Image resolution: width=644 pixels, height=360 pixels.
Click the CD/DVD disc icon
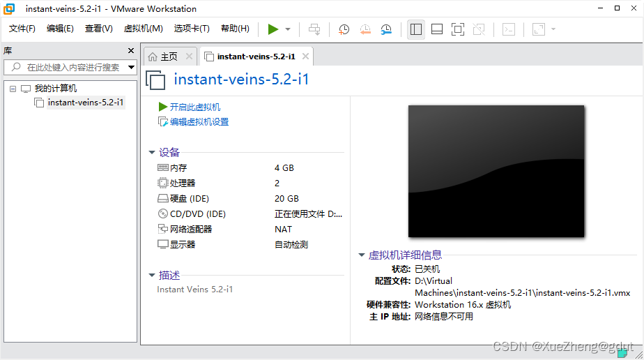163,213
